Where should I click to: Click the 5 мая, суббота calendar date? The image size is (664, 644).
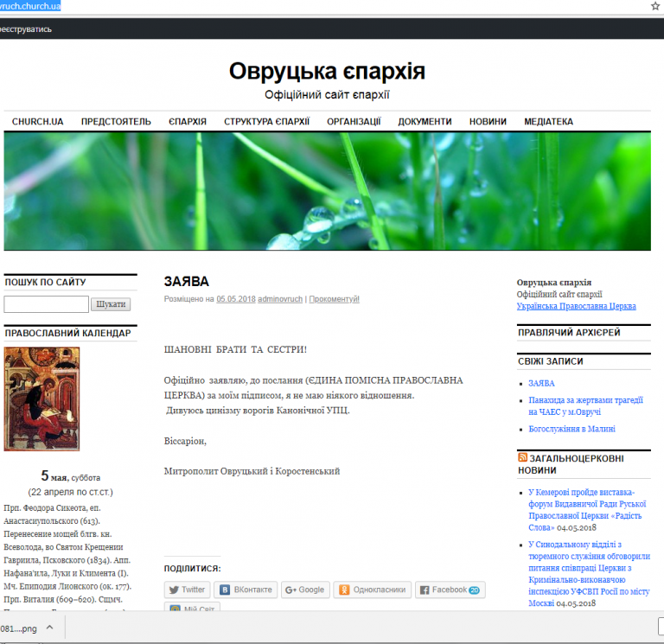70,476
